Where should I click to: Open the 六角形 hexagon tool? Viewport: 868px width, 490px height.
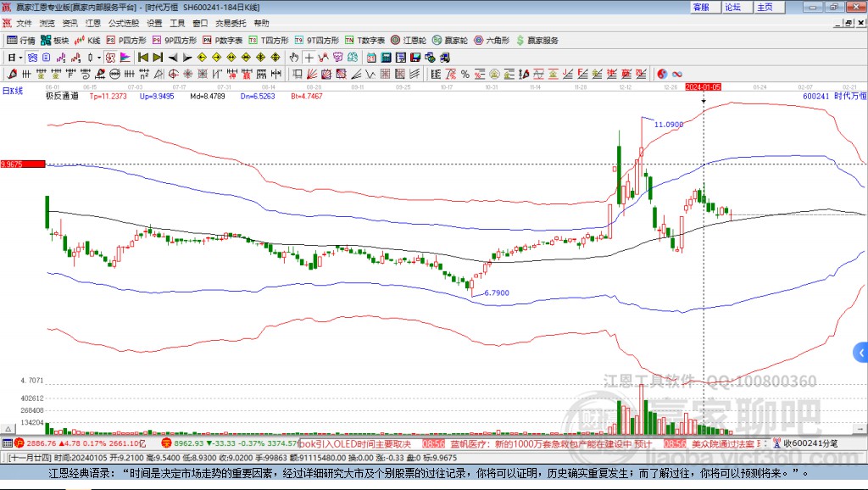(492, 41)
